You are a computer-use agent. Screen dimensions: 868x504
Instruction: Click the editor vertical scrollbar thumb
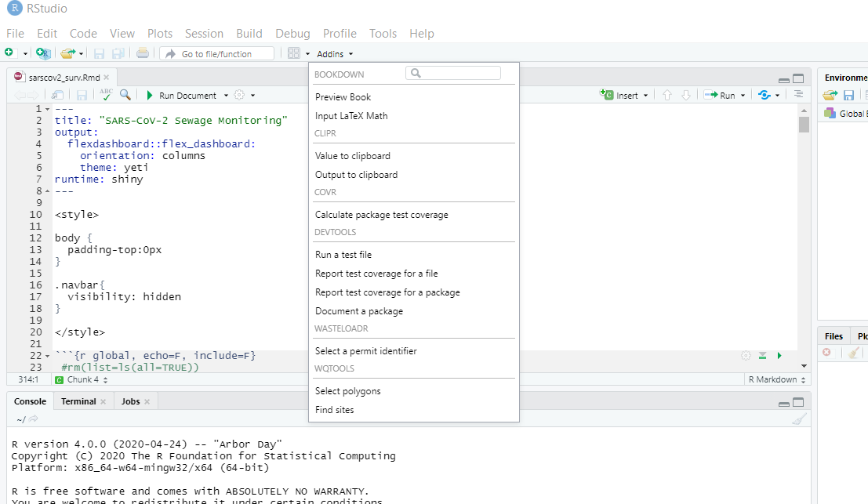(x=804, y=125)
